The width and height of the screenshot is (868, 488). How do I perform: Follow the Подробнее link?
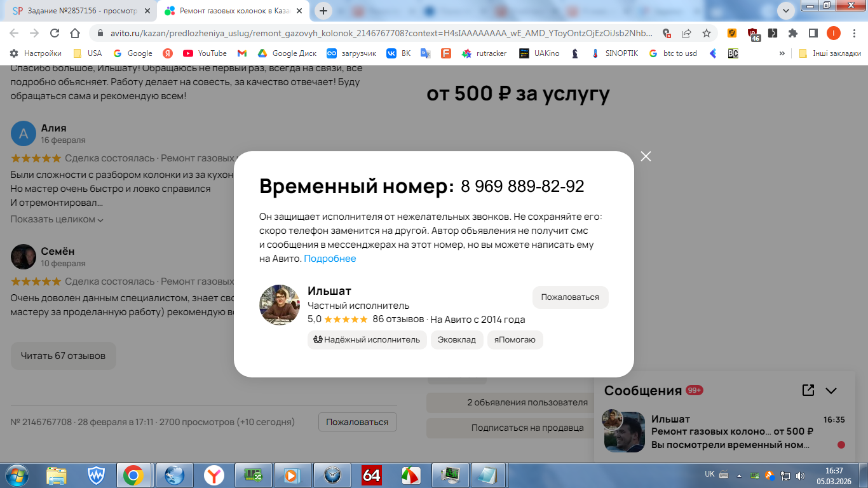tap(330, 259)
